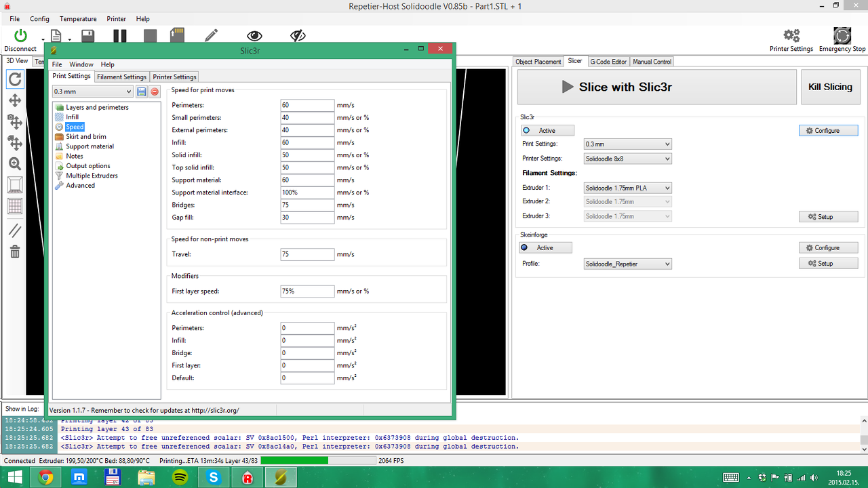This screenshot has height=488, width=868.
Task: Click the green Disconnect power icon
Action: click(20, 35)
